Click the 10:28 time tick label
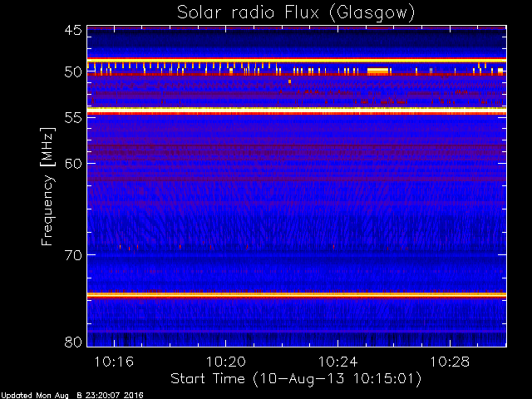 (x=450, y=362)
